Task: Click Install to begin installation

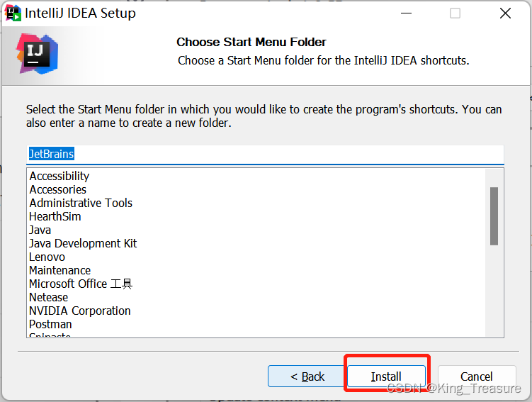Action: tap(386, 376)
